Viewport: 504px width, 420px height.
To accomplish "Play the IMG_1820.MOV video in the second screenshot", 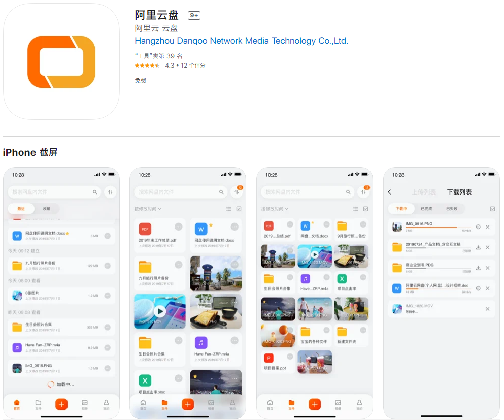I will coord(159,311).
